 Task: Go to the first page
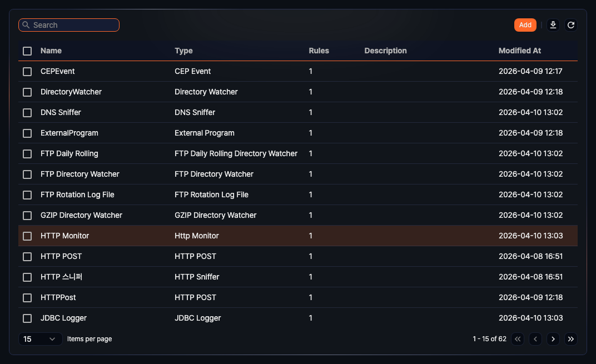coord(518,339)
